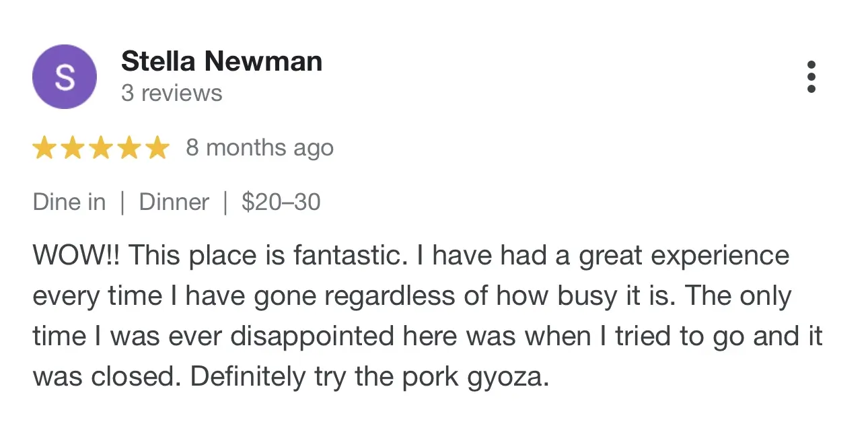Select the fifth yellow rating star
Viewport: 868px width, 424px height.
tap(157, 147)
